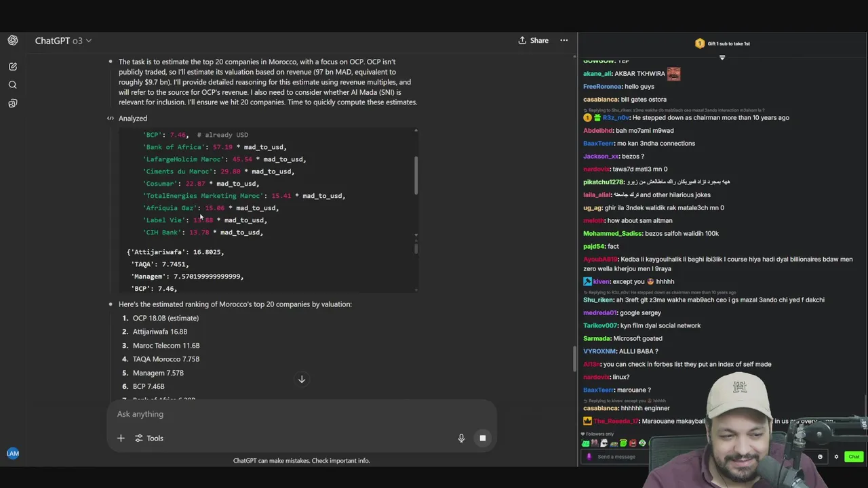Click the 'TotalEnergies Marketing Maroc' code line
This screenshot has width=868, height=488.
(x=244, y=196)
